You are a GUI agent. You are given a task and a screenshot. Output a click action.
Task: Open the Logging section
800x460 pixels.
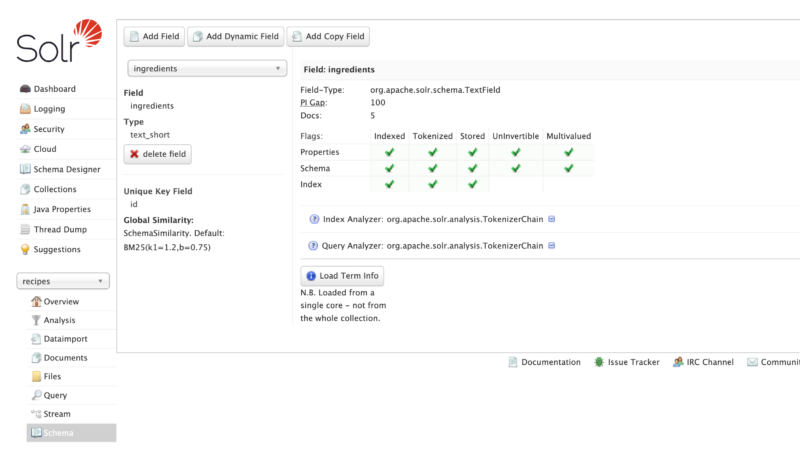coord(49,109)
